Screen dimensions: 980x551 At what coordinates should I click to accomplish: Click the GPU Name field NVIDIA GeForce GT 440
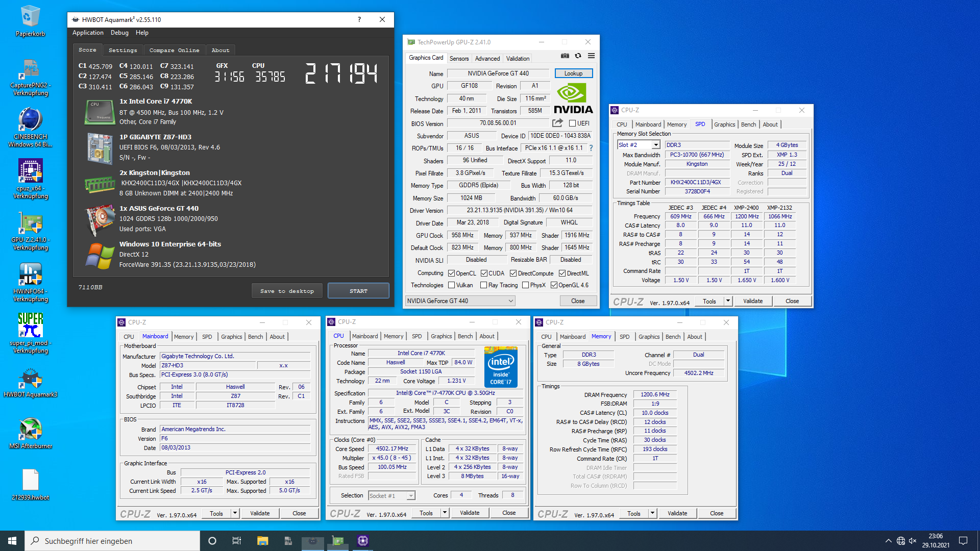click(x=498, y=73)
